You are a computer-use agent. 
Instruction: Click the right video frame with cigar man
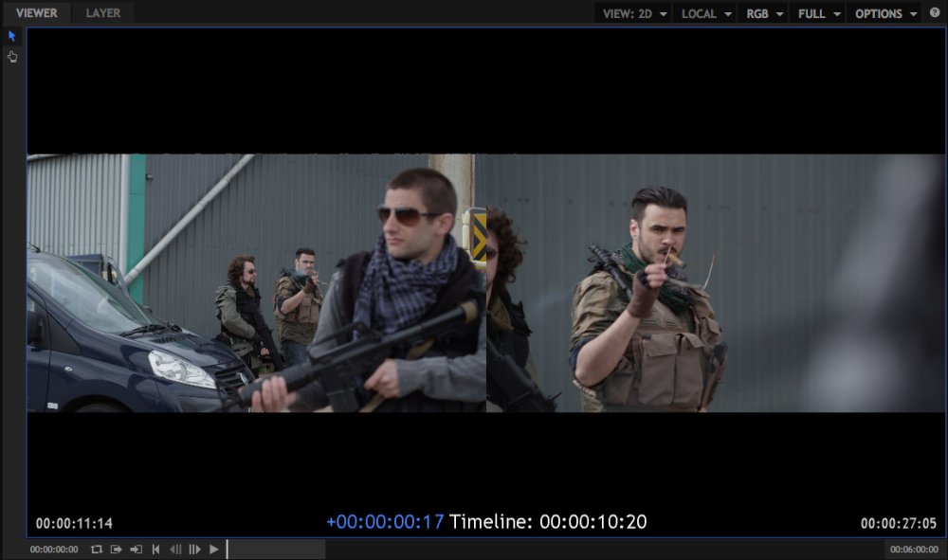715,282
